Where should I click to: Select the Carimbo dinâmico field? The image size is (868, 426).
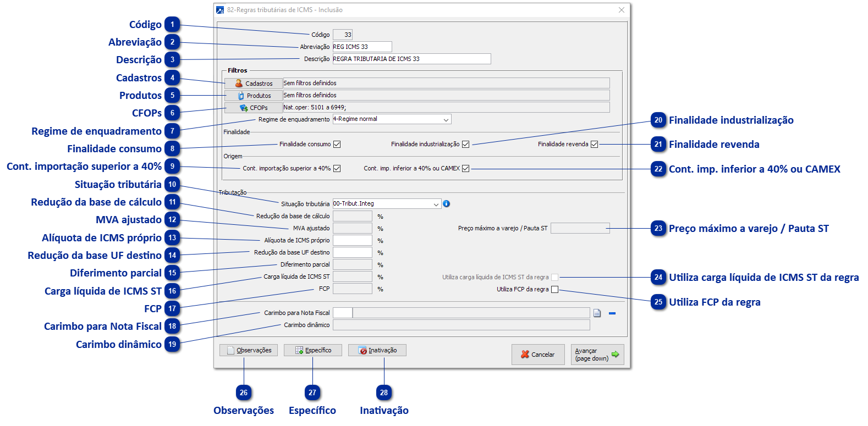pyautogui.click(x=462, y=325)
